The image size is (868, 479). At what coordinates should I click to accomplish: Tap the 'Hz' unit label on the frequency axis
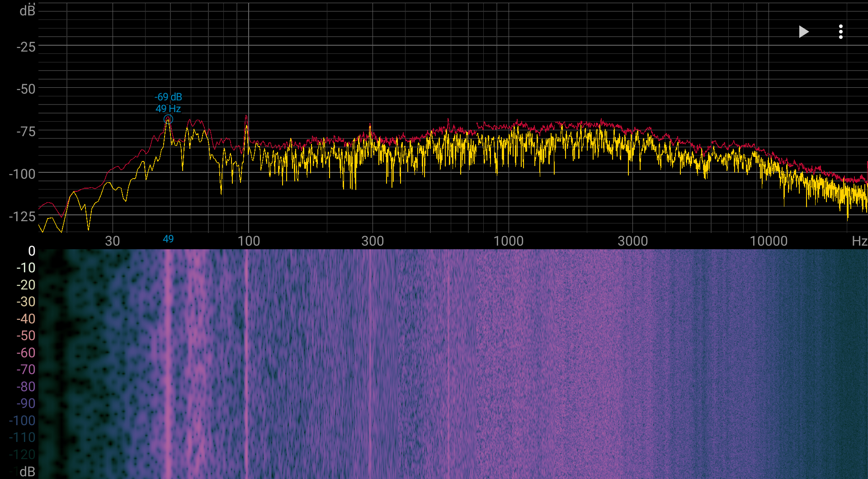(x=859, y=241)
